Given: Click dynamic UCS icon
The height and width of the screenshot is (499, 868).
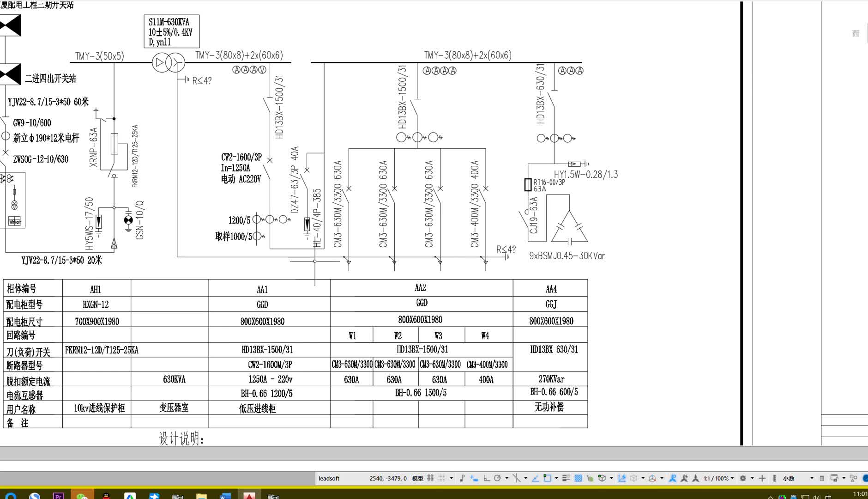Looking at the screenshot, I should click(622, 478).
